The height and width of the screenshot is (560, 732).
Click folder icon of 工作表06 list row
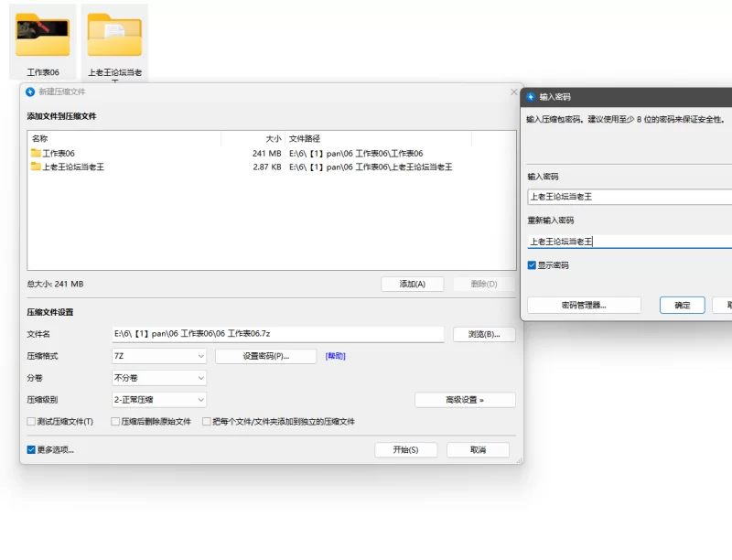(x=36, y=153)
